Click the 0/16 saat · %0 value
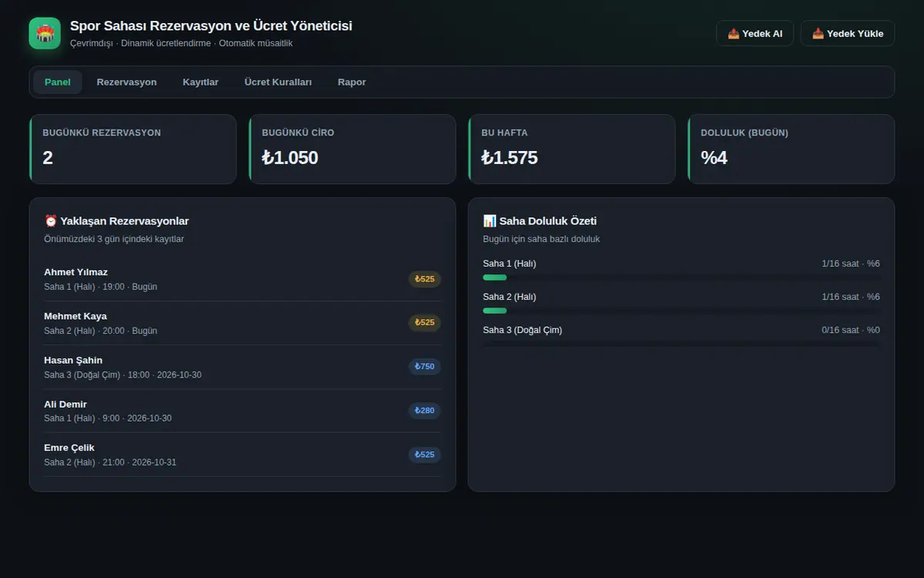924x578 pixels. click(x=851, y=330)
